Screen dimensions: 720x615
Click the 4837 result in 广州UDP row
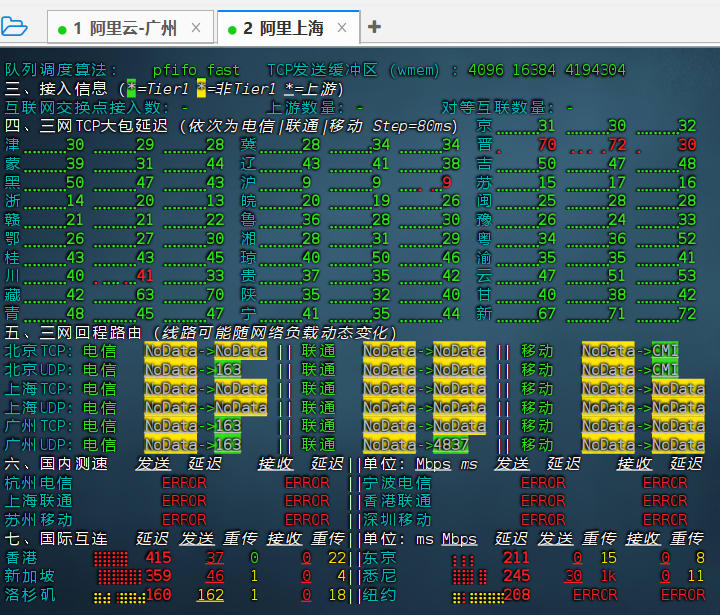pos(450,445)
